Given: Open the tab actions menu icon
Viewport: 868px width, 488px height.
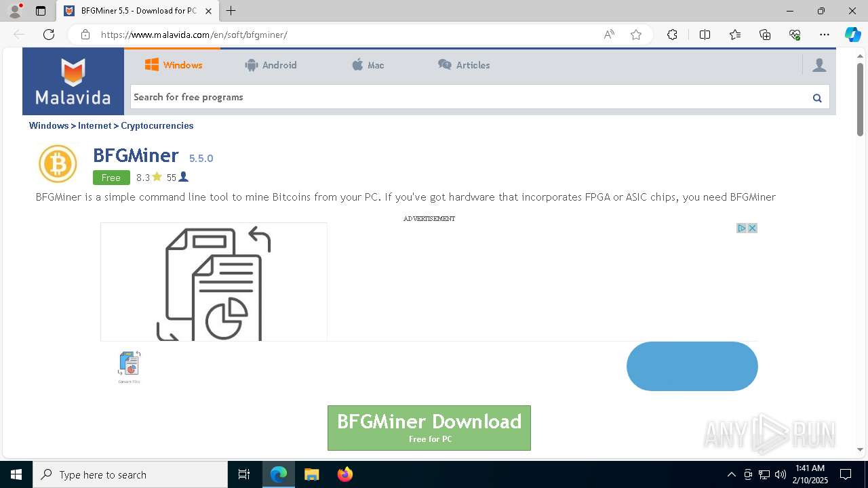Looking at the screenshot, I should pos(41,11).
